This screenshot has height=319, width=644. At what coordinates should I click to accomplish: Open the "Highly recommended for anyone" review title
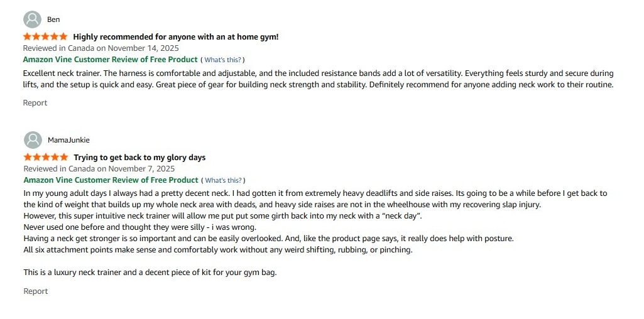175,36
